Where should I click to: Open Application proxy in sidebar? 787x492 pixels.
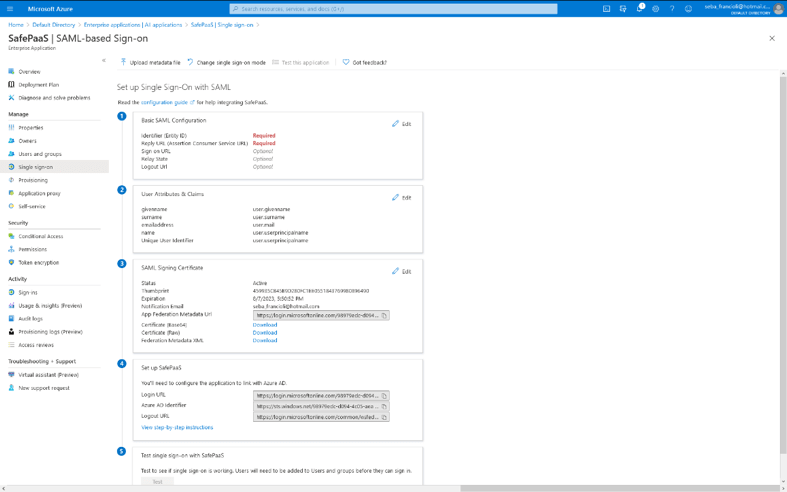point(39,193)
